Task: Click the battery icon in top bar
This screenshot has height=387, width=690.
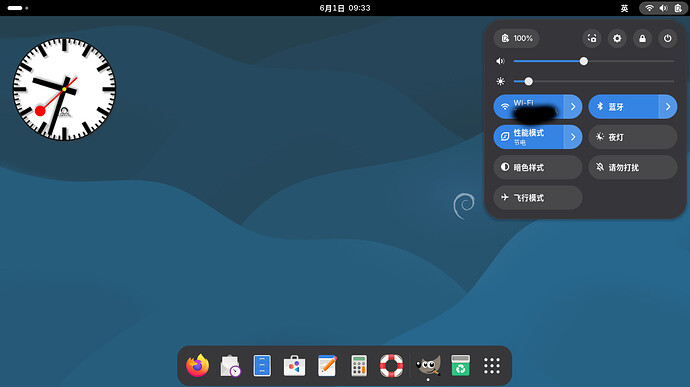Action: click(x=678, y=8)
